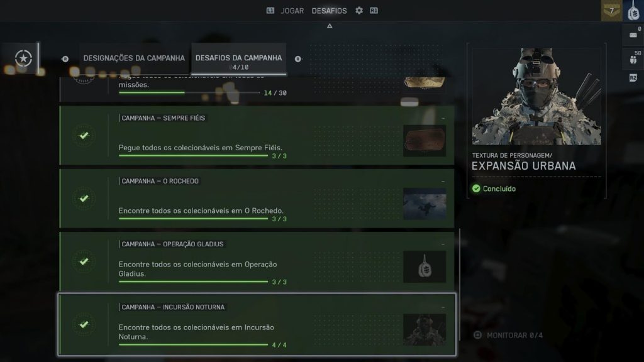Open the Expansão Urbana character skin preview
This screenshot has width=644, height=362.
(536, 96)
